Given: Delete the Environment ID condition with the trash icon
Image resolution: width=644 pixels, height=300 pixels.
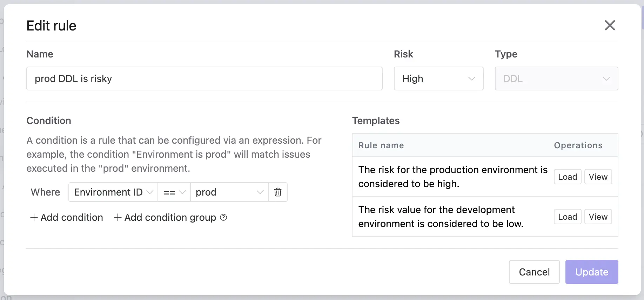Looking at the screenshot, I should [277, 192].
